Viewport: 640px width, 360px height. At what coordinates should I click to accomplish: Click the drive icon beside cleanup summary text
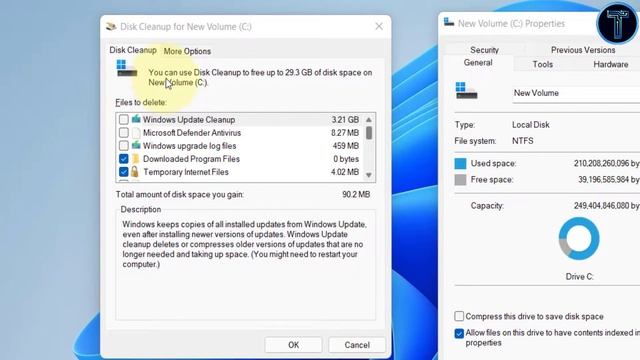(x=127, y=69)
